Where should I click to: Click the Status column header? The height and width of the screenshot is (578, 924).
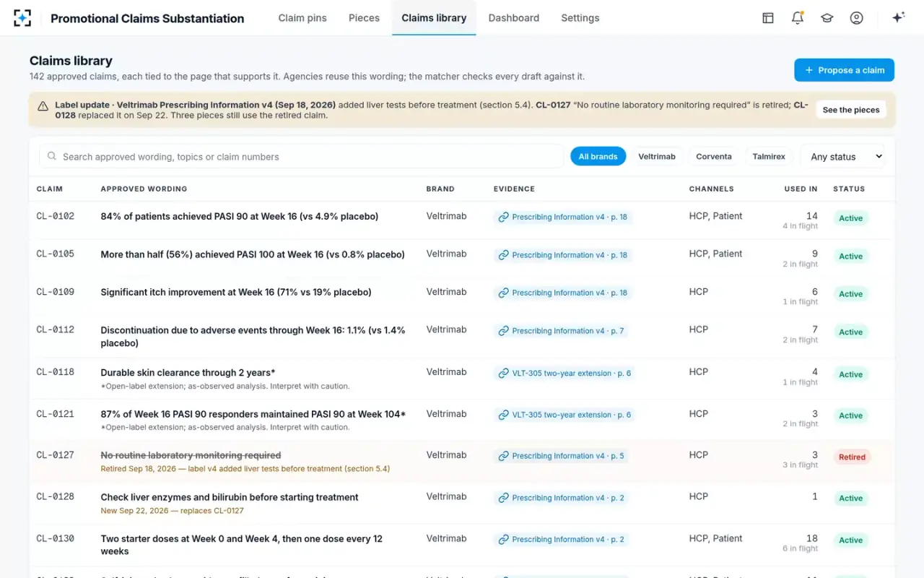point(849,189)
